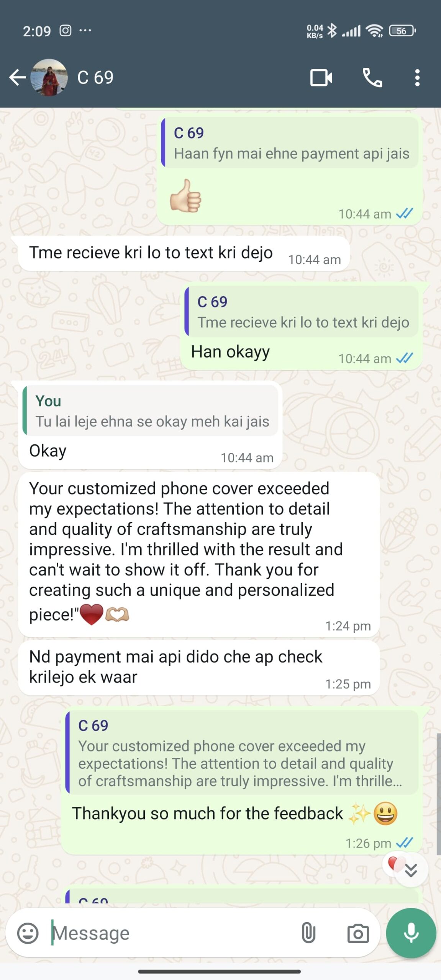Open C 69 profile picture
This screenshot has width=441, height=980.
coord(49,77)
